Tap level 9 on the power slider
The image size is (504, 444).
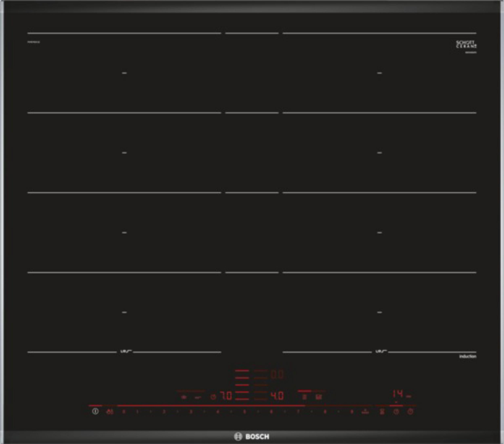(x=352, y=412)
